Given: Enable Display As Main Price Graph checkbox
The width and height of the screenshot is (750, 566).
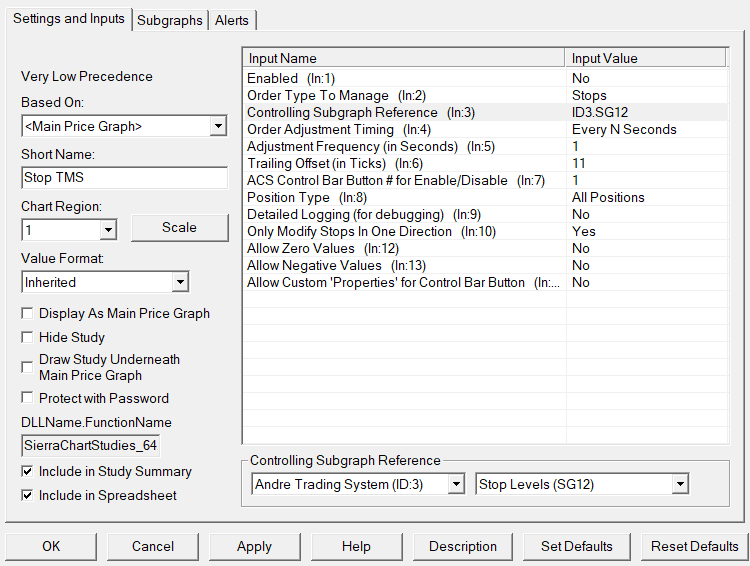Looking at the screenshot, I should click(x=27, y=313).
